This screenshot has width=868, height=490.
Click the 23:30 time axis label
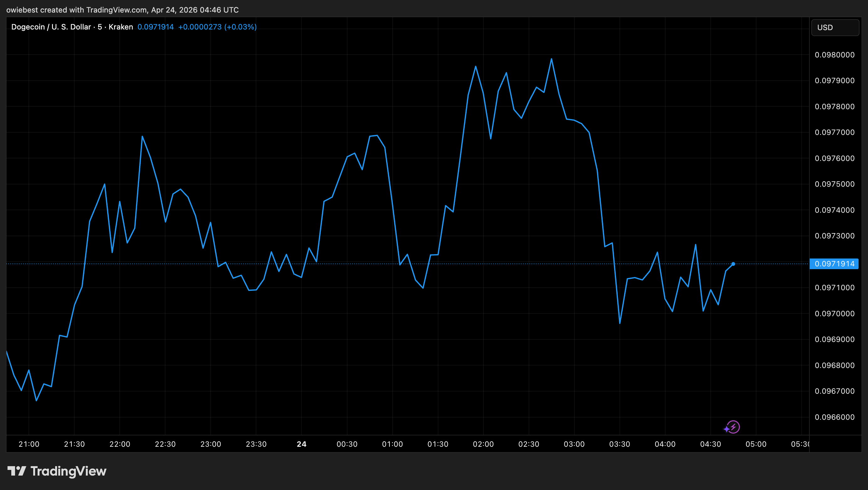[x=256, y=444]
